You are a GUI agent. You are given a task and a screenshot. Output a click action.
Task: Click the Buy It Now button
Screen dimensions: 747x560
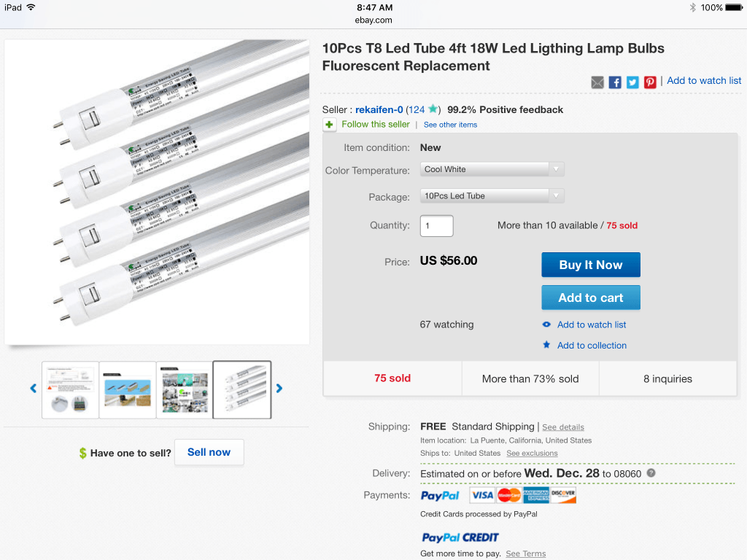[x=591, y=265]
